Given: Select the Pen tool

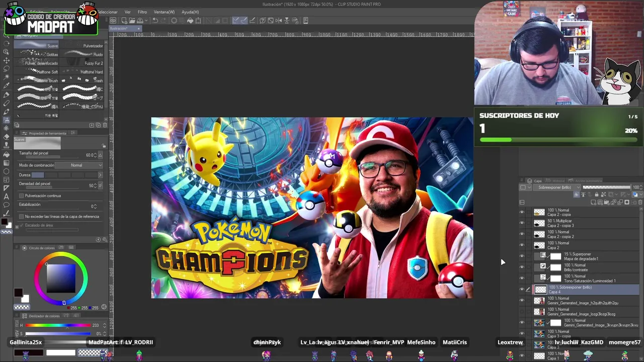Looking at the screenshot, I should point(7,95).
